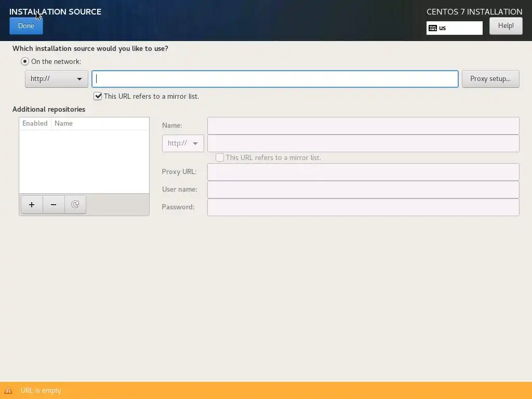
Task: Click the Enabled column header
Action: [x=35, y=124]
